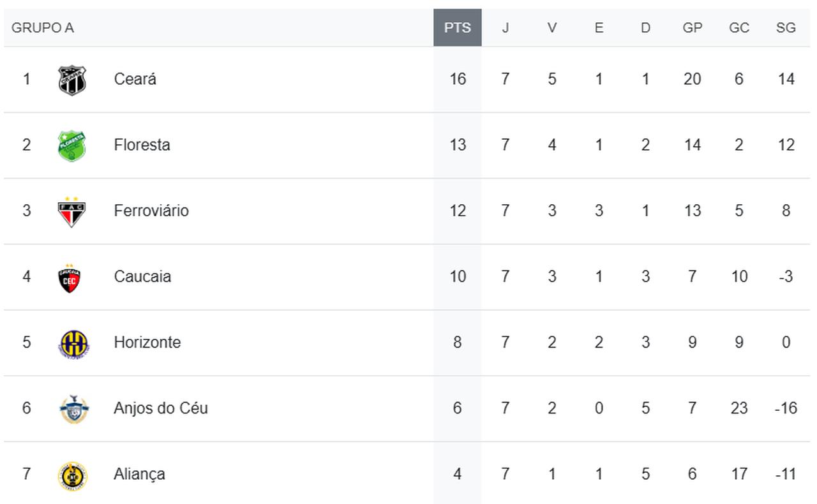Click the GC goals-against column header
Viewport: 817px width, 504px height.
tap(738, 28)
